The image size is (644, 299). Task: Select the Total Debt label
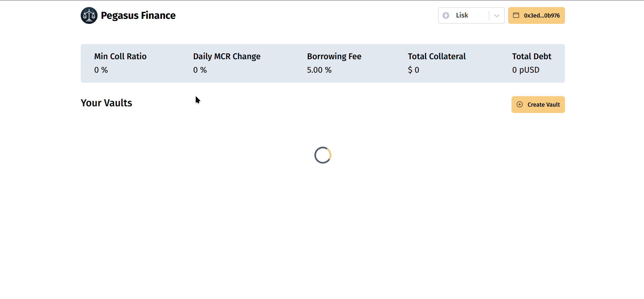coord(532,56)
